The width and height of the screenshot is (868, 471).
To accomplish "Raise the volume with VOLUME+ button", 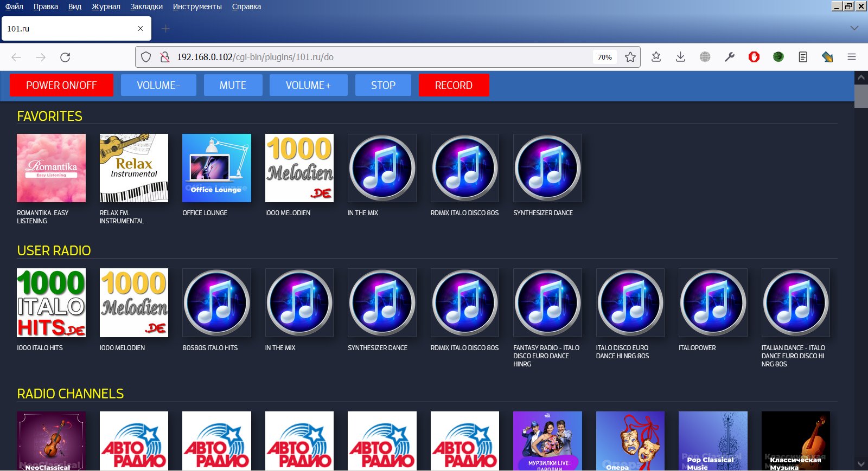I will pos(308,85).
